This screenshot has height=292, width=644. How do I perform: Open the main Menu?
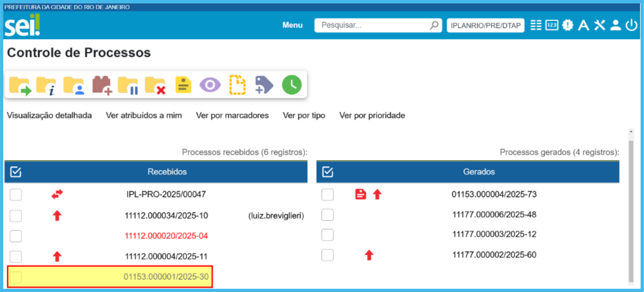coord(292,26)
